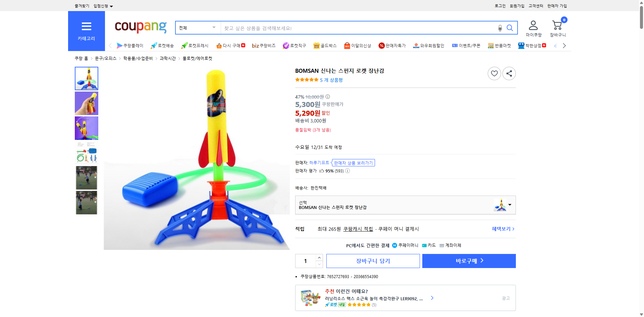644x317 pixels.
Task: Toggle the wishlist heart on this product
Action: coord(494,73)
